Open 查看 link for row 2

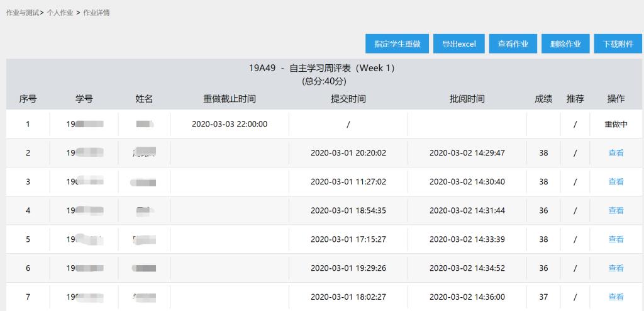616,153
